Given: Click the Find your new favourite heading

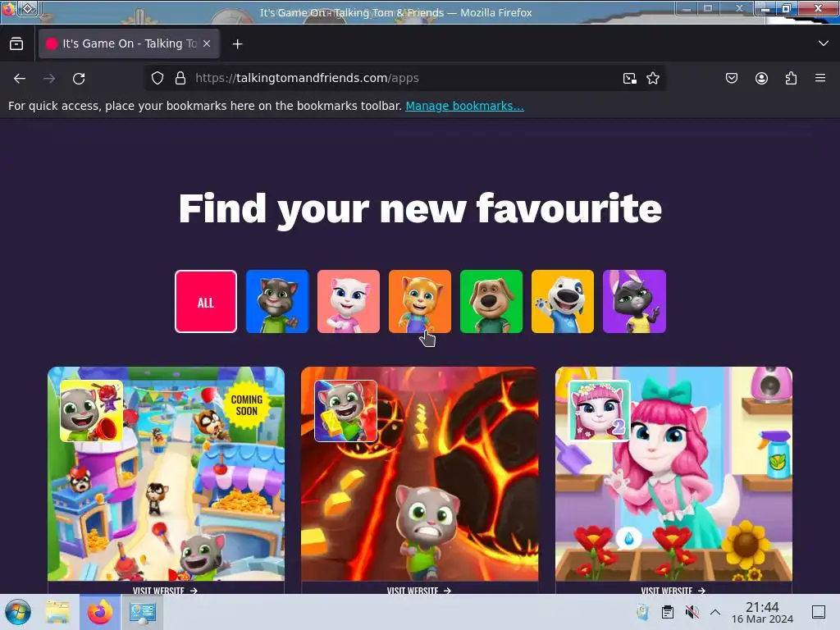Looking at the screenshot, I should point(420,208).
